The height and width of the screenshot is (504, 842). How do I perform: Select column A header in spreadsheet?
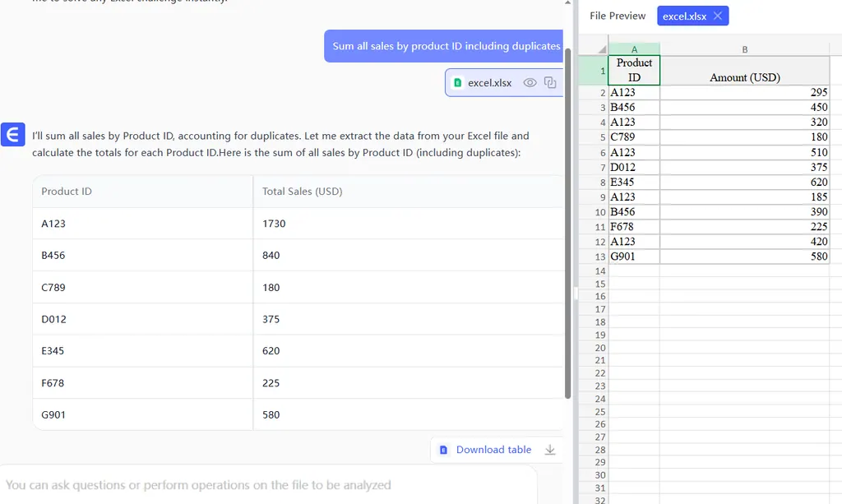[x=634, y=49]
